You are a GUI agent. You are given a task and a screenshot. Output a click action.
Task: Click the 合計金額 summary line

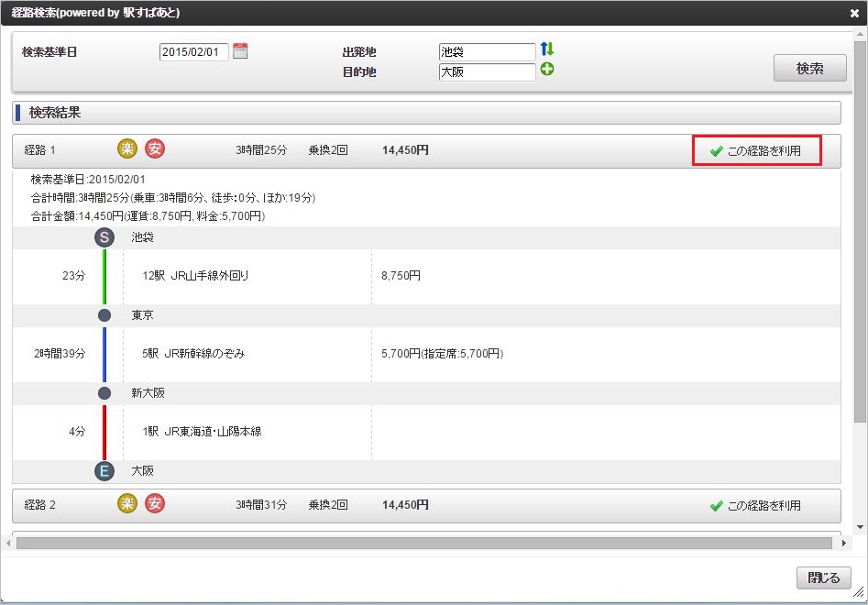[x=148, y=215]
